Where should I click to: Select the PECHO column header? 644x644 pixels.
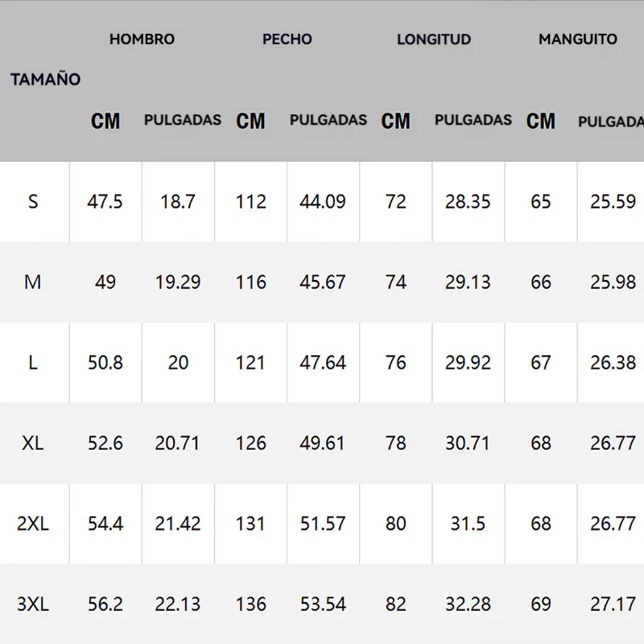(287, 39)
